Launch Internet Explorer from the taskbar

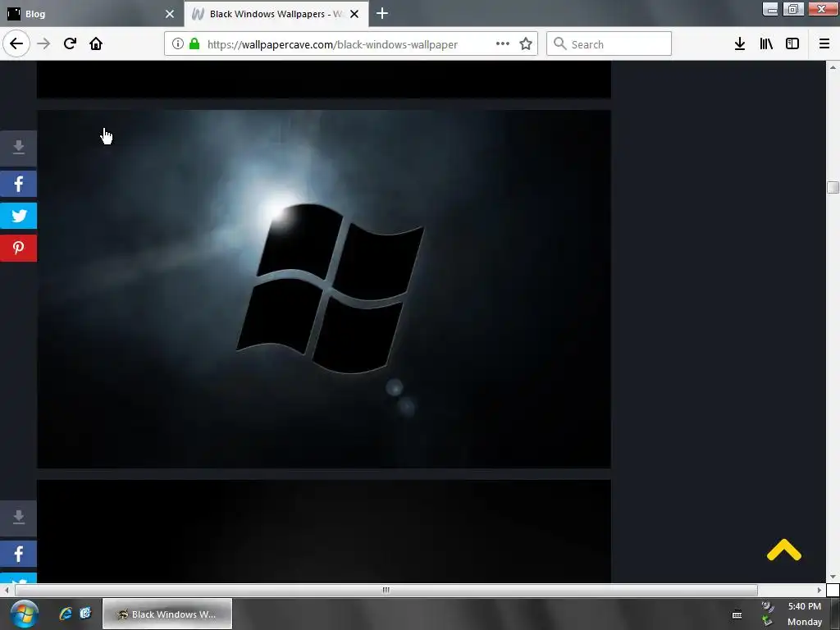pyautogui.click(x=66, y=614)
